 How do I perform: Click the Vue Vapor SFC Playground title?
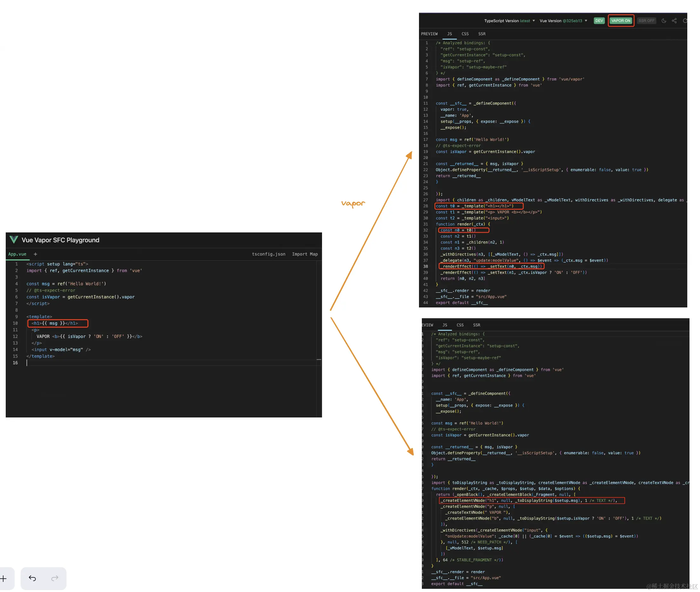pos(60,240)
